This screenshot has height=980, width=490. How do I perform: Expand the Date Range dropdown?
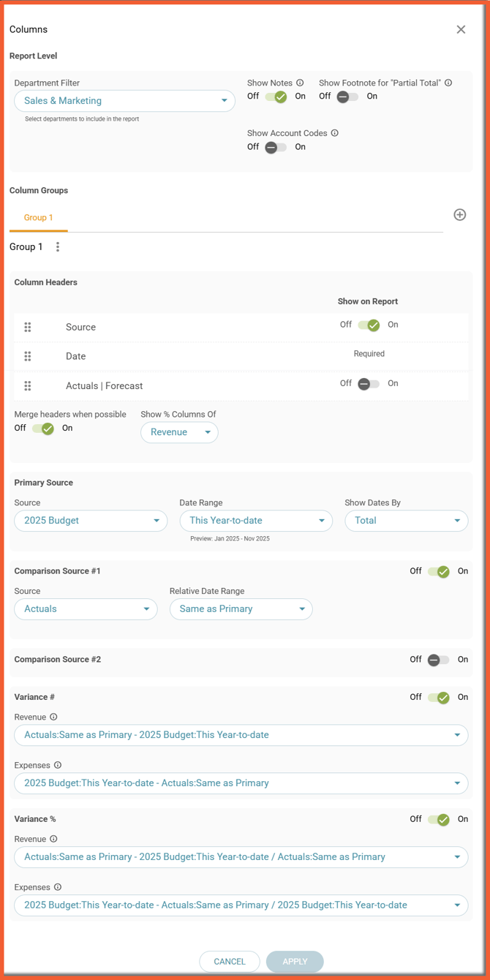256,521
